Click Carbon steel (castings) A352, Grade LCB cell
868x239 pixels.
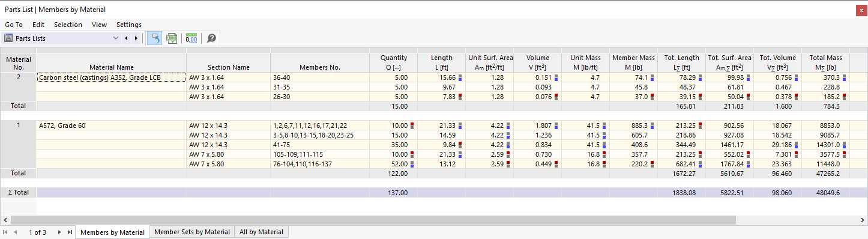(112, 77)
